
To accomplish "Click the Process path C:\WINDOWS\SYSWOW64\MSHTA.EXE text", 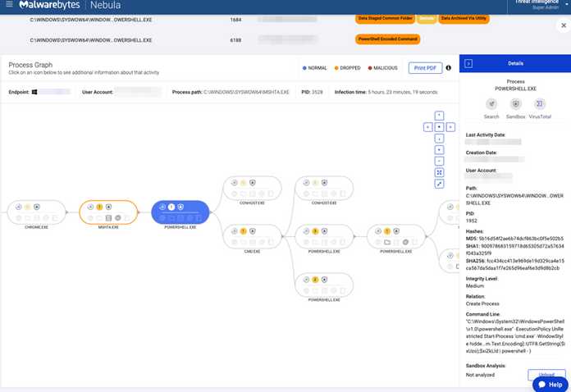I will pos(246,92).
